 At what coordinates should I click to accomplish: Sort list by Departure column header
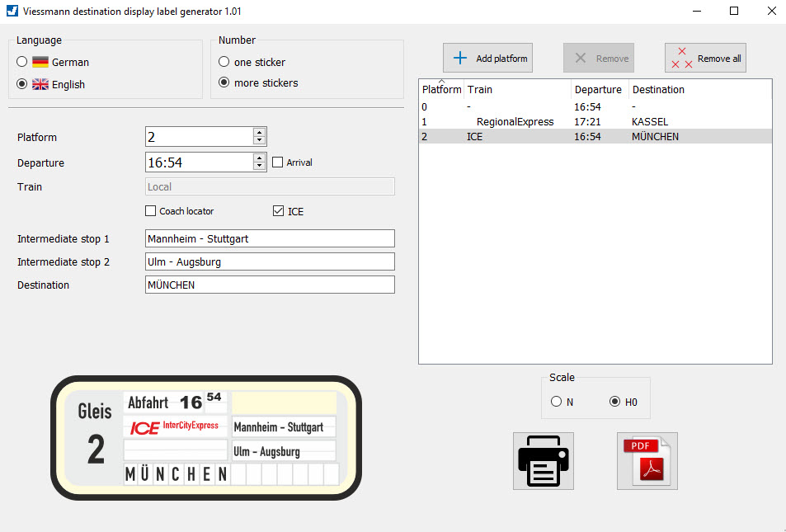(600, 89)
